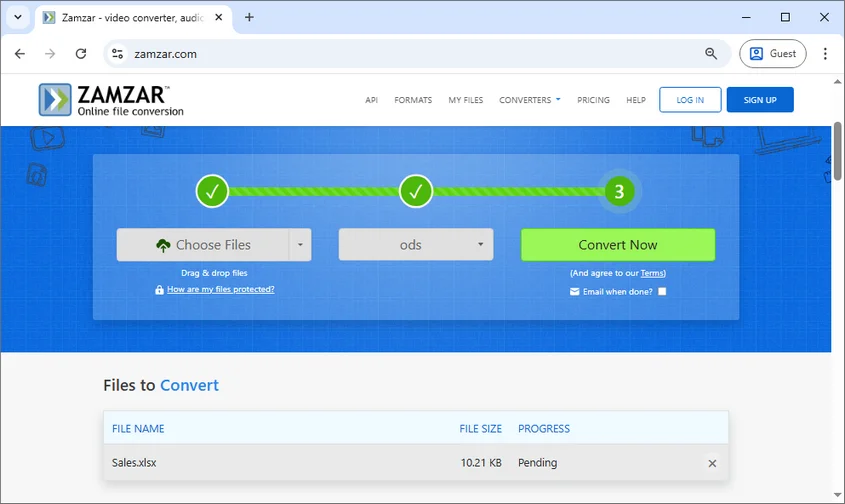
Task: Tick the Email when done checkbox
Action: click(662, 292)
